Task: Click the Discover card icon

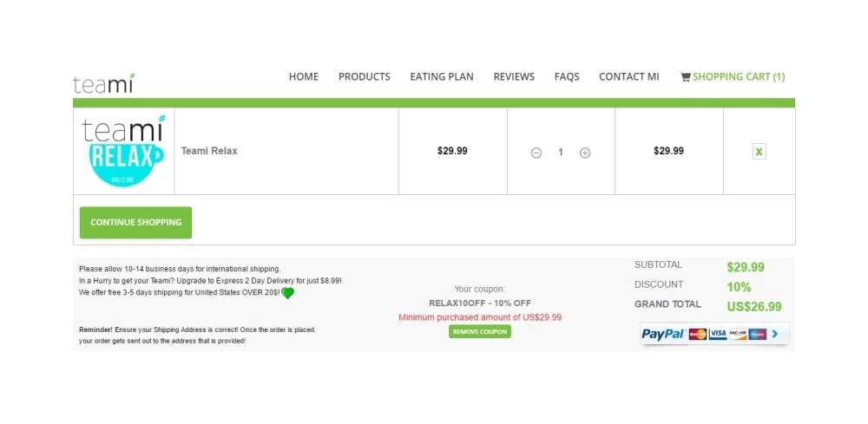Action: pos(737,334)
